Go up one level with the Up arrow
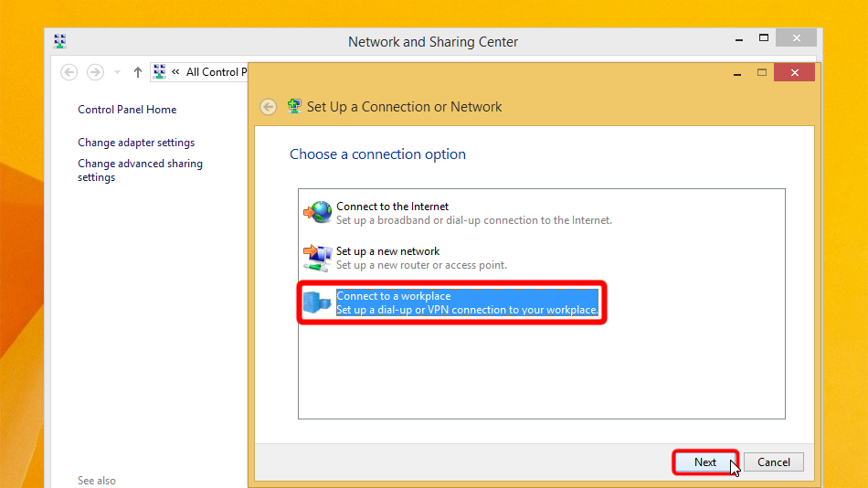Screen dimensions: 868x488 [x=138, y=72]
